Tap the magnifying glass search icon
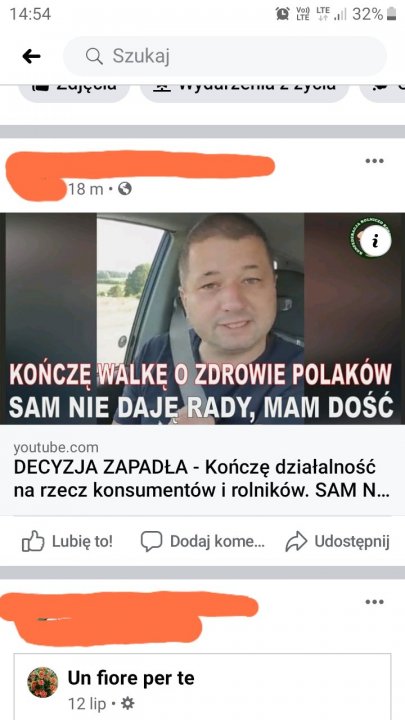Viewport: 405px width, 720px height. tap(94, 56)
